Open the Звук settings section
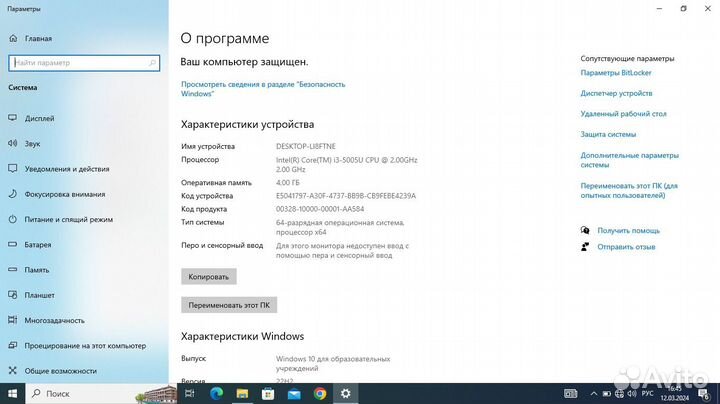Image resolution: width=720 pixels, height=404 pixels. (24, 144)
